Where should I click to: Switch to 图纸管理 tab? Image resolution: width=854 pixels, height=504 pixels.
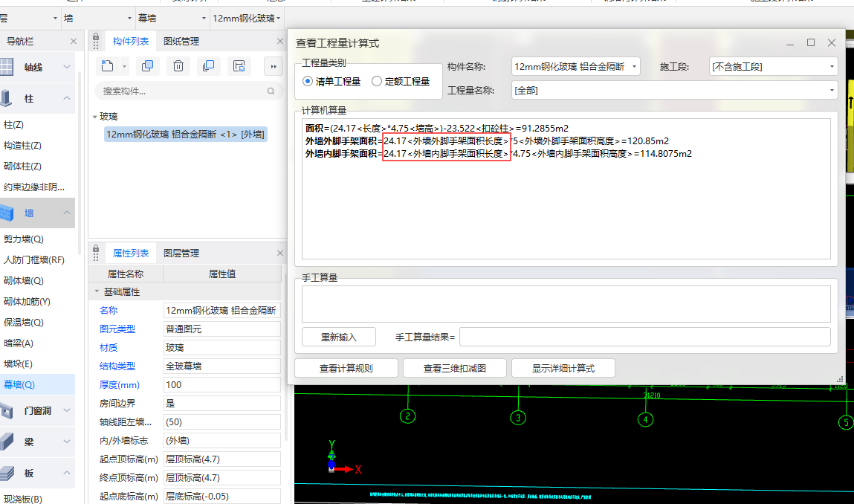pos(181,42)
